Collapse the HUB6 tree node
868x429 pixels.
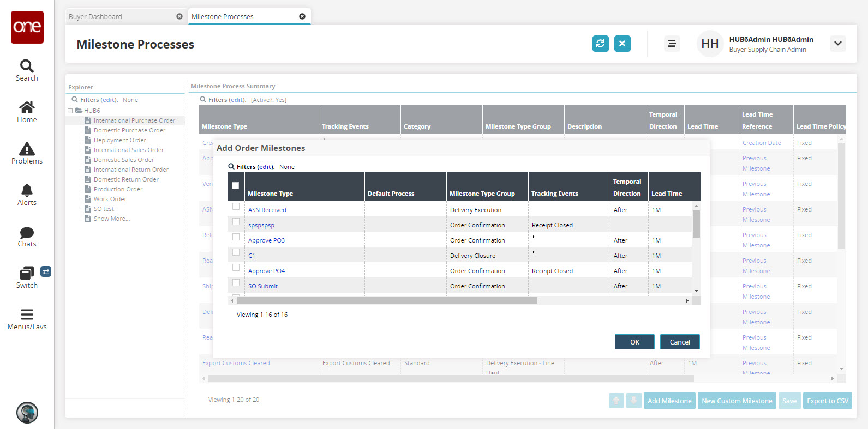click(x=70, y=111)
